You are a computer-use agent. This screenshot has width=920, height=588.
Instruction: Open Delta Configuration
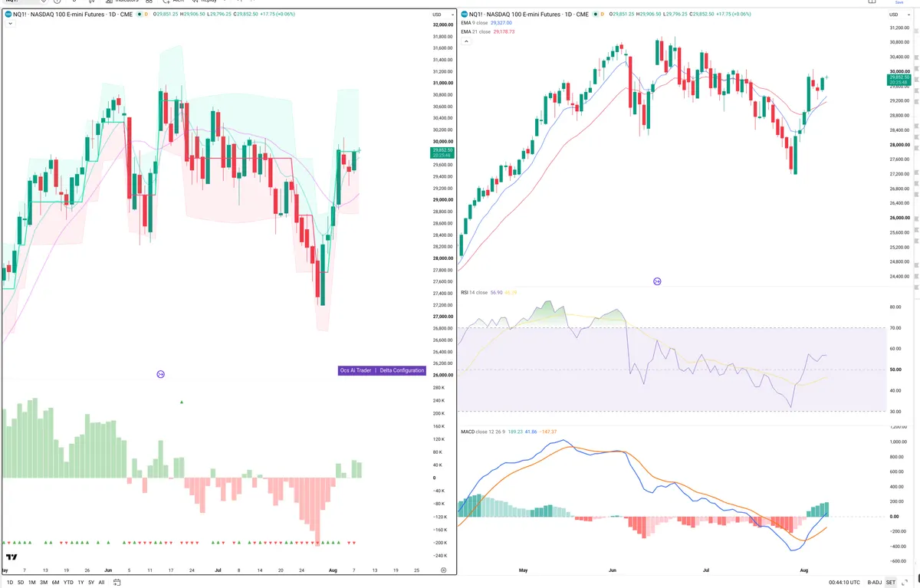click(402, 370)
